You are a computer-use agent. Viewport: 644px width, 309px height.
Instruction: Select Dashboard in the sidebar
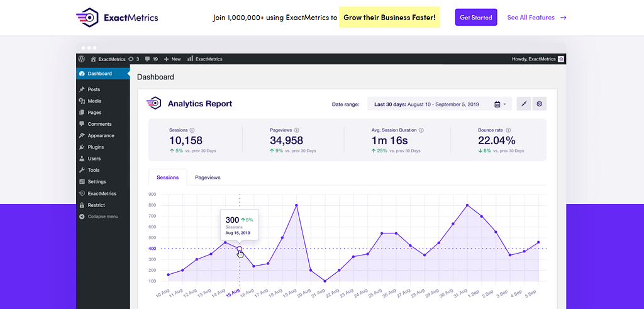(103, 74)
